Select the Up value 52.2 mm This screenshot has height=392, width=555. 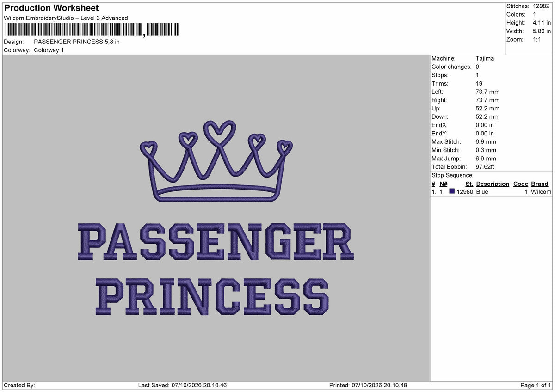487,108
